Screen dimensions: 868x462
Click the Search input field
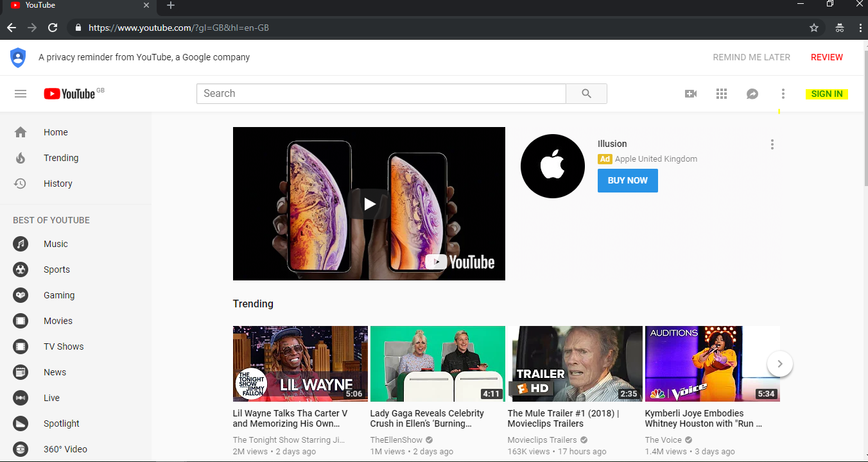click(x=381, y=94)
